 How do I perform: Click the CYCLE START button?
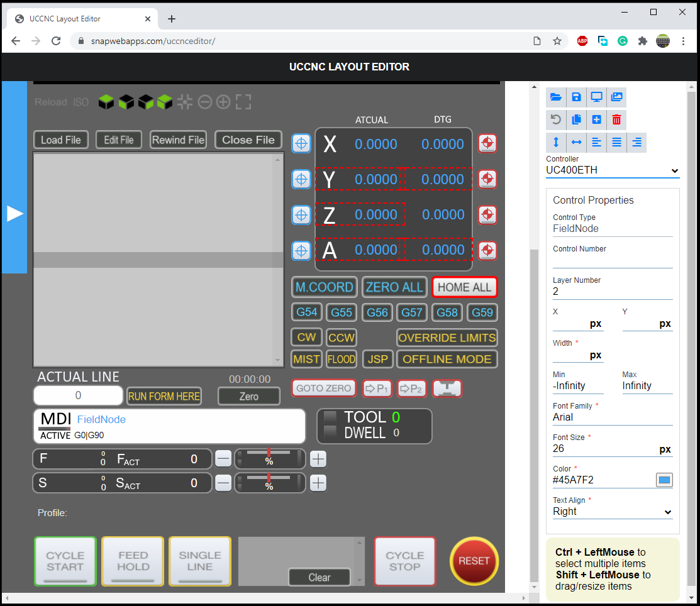(65, 561)
